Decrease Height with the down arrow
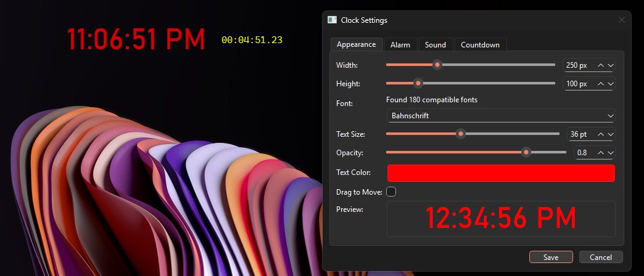This screenshot has height=276, width=644. point(610,84)
